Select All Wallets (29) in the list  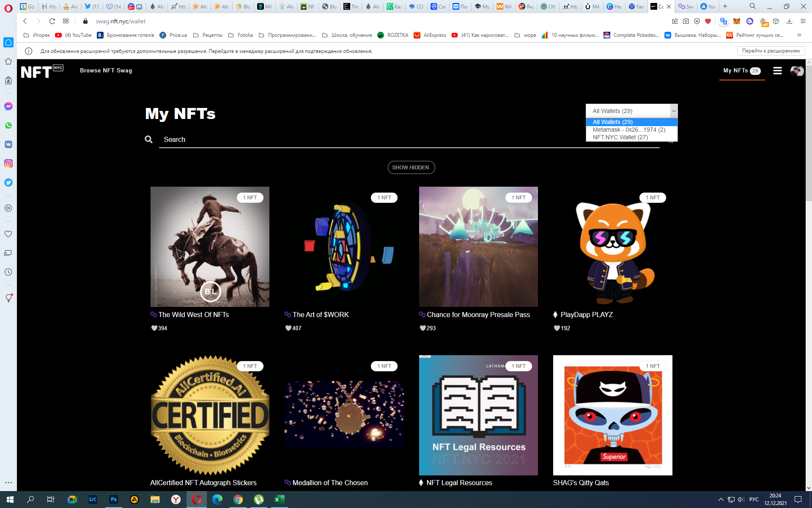[631, 122]
